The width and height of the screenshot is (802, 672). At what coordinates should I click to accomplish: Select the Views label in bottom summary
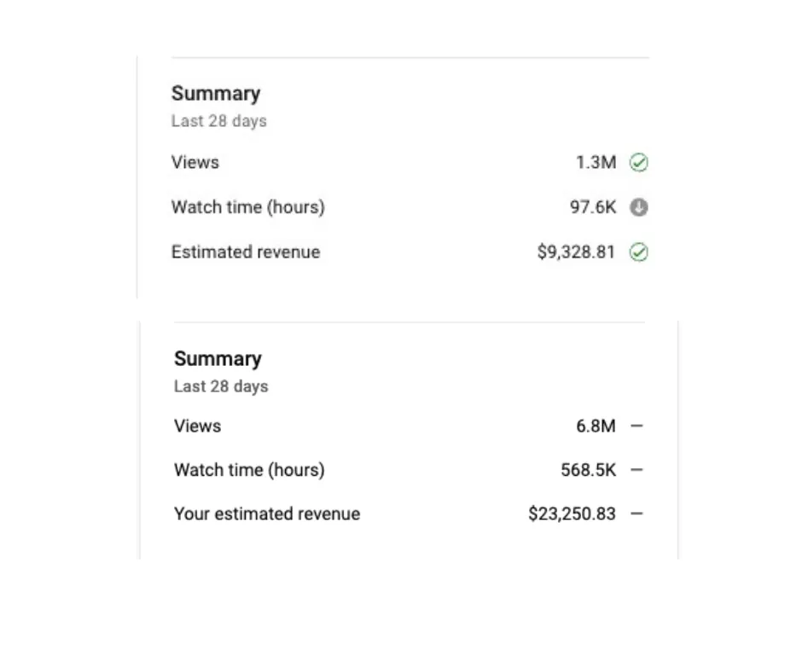pos(197,426)
